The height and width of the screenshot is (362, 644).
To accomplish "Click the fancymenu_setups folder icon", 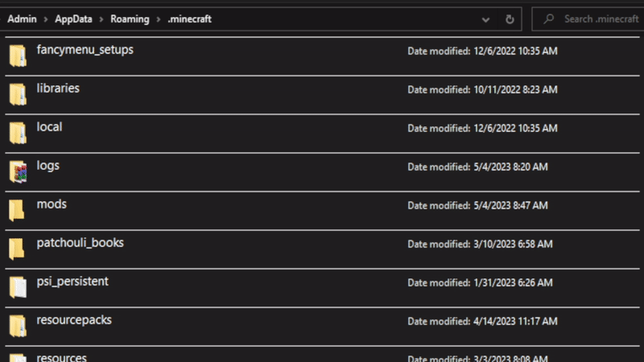I will pyautogui.click(x=18, y=56).
